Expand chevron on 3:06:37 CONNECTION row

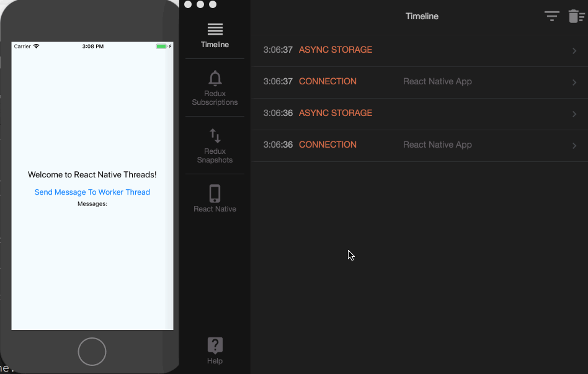[574, 82]
